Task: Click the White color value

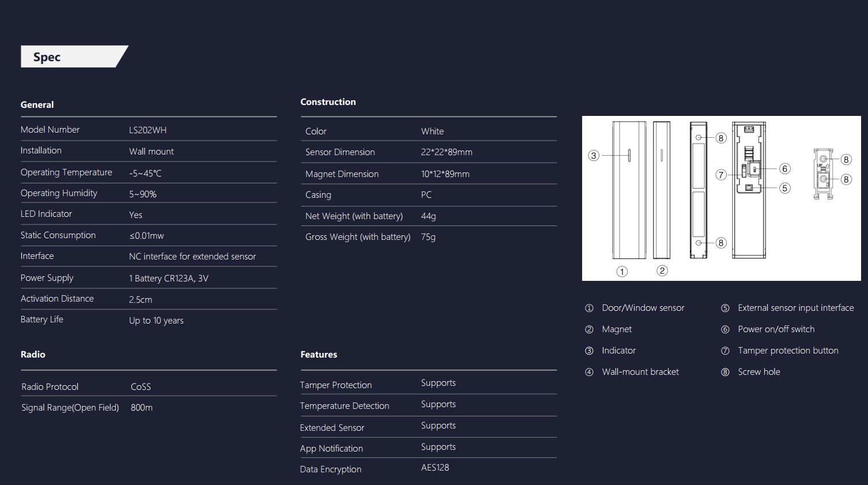Action: point(432,131)
